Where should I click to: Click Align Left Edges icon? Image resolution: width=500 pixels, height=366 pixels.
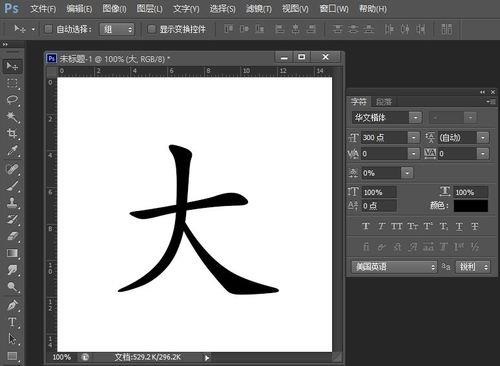click(280, 29)
